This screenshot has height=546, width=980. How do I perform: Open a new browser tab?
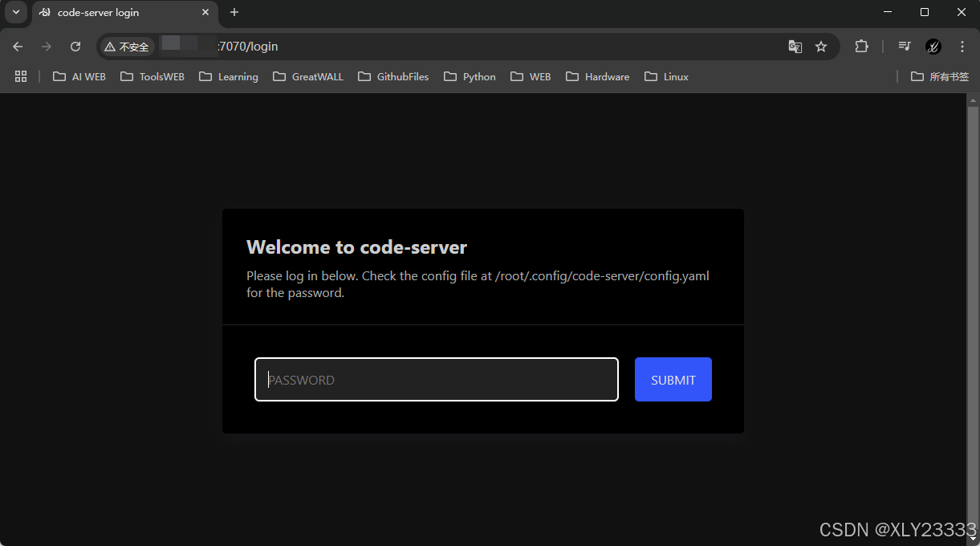point(234,12)
